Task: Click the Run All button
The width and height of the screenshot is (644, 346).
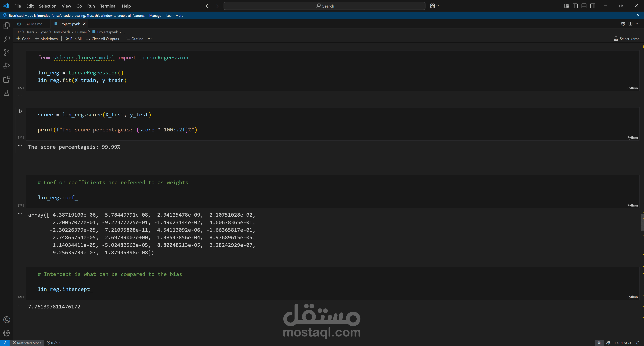Action: pyautogui.click(x=73, y=39)
